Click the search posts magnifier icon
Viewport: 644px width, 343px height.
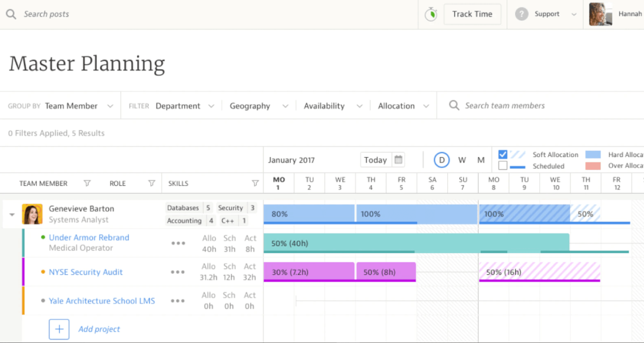pyautogui.click(x=11, y=14)
